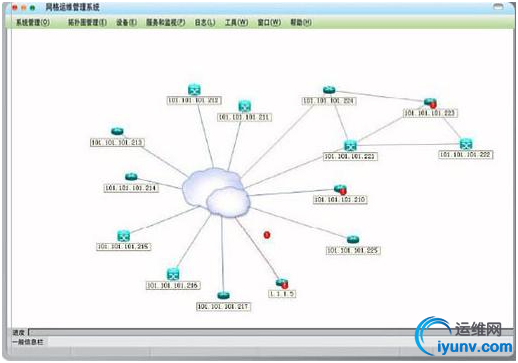Open the 拓扑图管理(T) menu

click(x=87, y=22)
